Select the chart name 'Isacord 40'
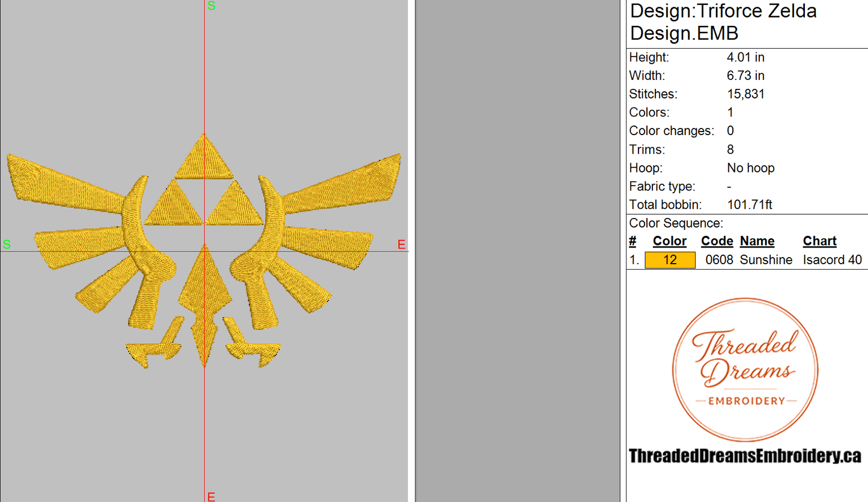Viewport: 868px width, 502px height. 833,260
